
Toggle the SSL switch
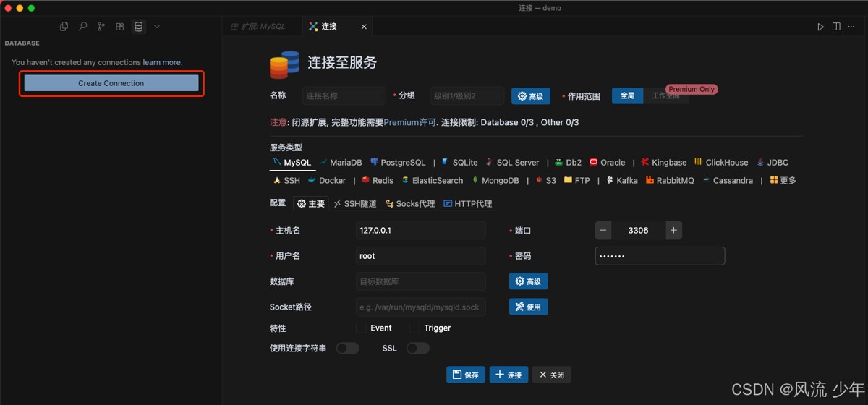pos(417,349)
